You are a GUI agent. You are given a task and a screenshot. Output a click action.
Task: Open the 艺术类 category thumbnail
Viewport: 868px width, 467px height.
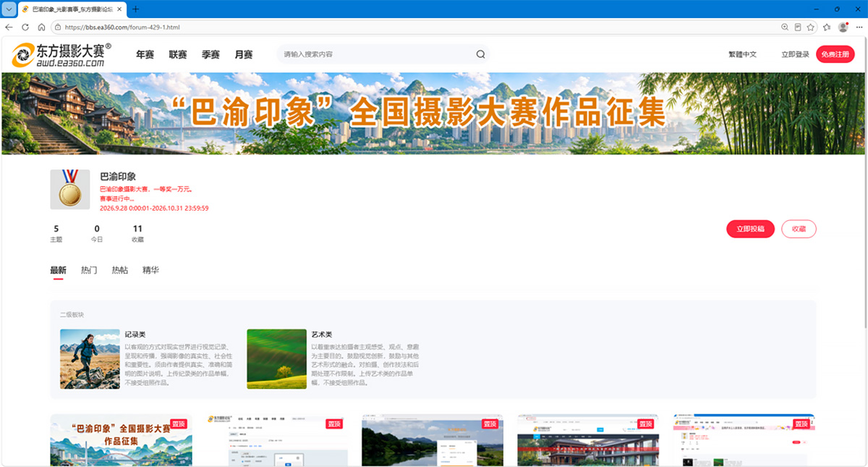[276, 359]
